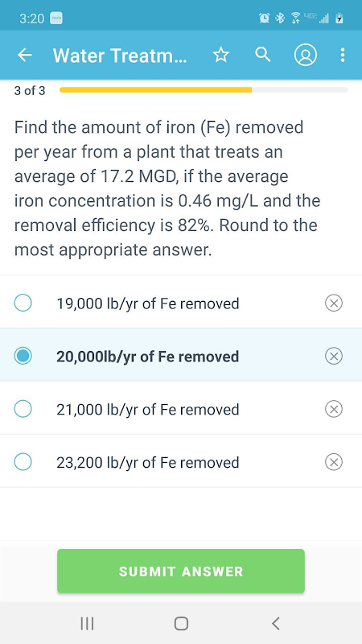Select the 19,000 lb/yr radio button
The width and height of the screenshot is (362, 644).
tap(23, 303)
